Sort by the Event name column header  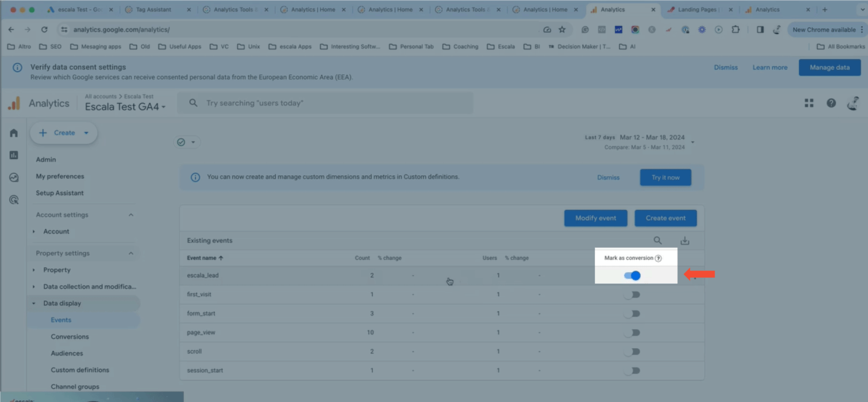click(205, 258)
